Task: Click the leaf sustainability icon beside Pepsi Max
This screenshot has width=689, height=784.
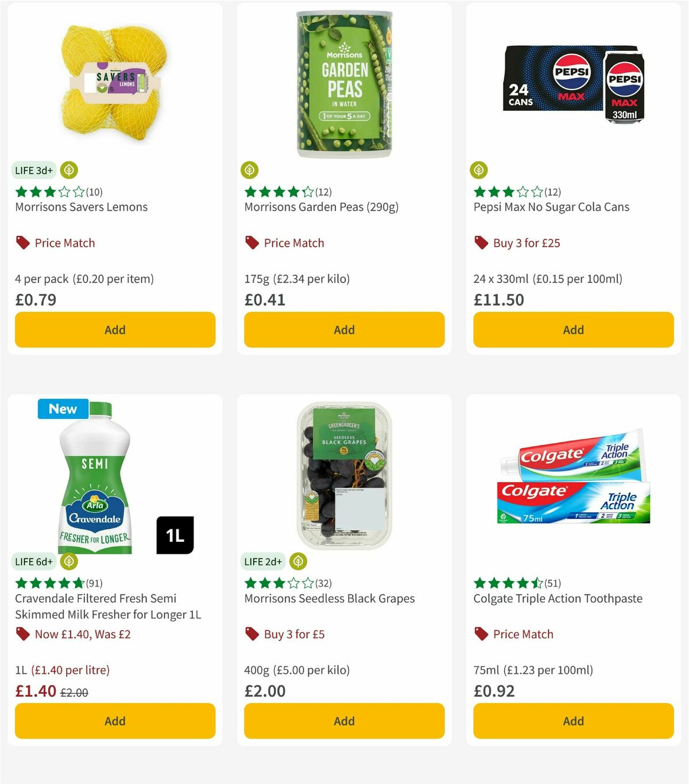Action: pyautogui.click(x=478, y=170)
